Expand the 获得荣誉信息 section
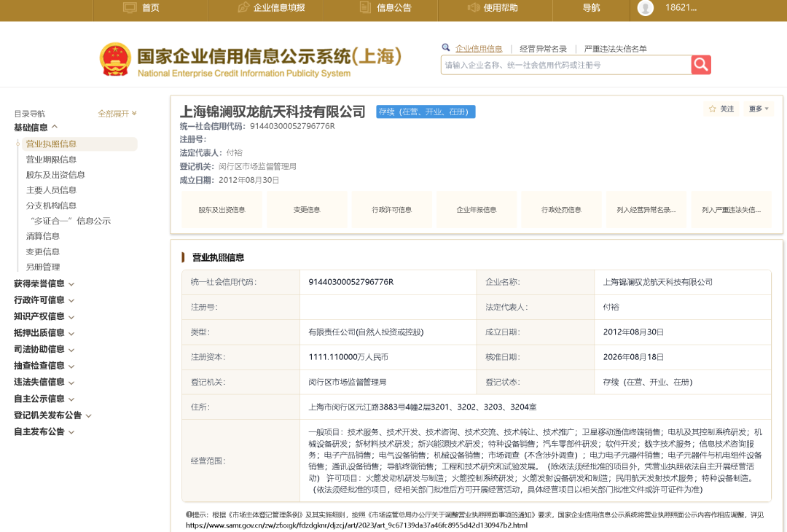This screenshot has width=787, height=532. pos(44,283)
